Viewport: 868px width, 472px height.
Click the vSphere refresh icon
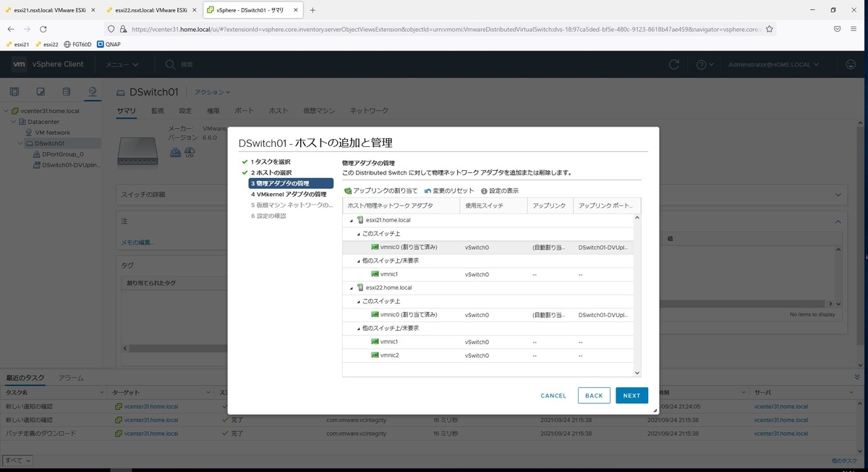674,64
